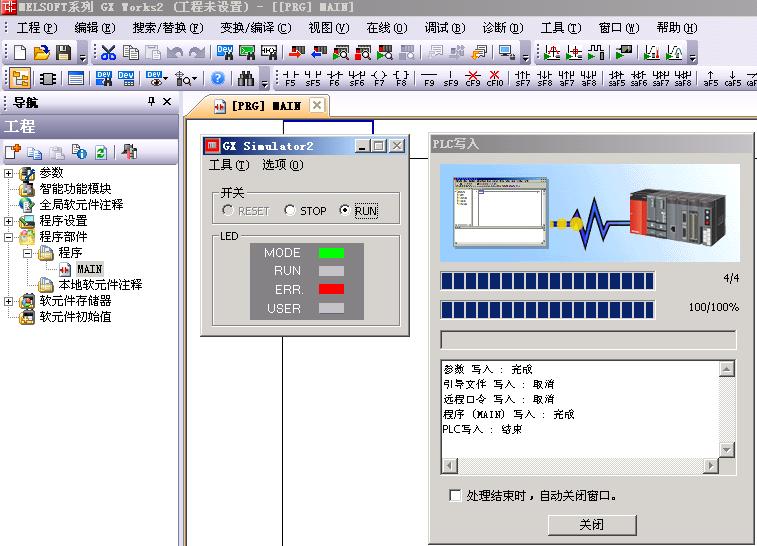This screenshot has height=546, width=757.
Task: Select the STOP radio button in simulator
Action: 290,211
